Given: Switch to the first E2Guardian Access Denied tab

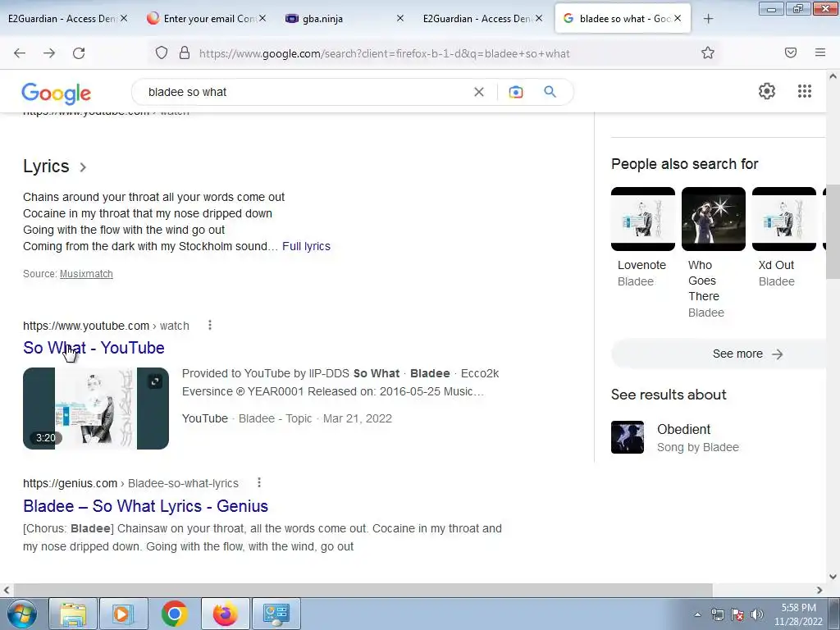Looking at the screenshot, I should 62,19.
